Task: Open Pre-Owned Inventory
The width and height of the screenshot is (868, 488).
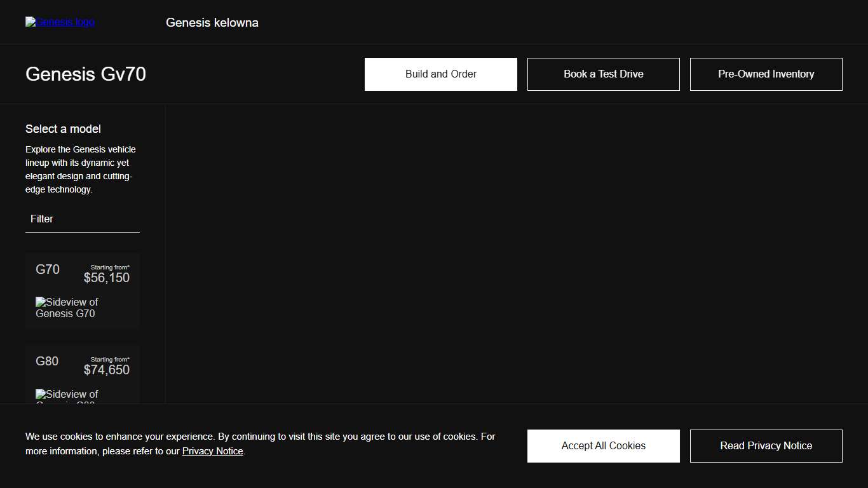Action: (766, 74)
